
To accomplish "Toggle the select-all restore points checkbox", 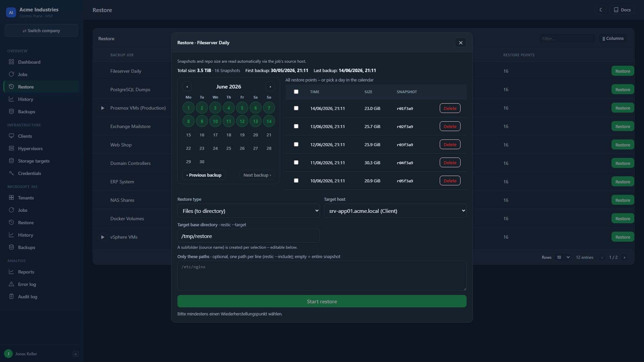I will point(296,92).
